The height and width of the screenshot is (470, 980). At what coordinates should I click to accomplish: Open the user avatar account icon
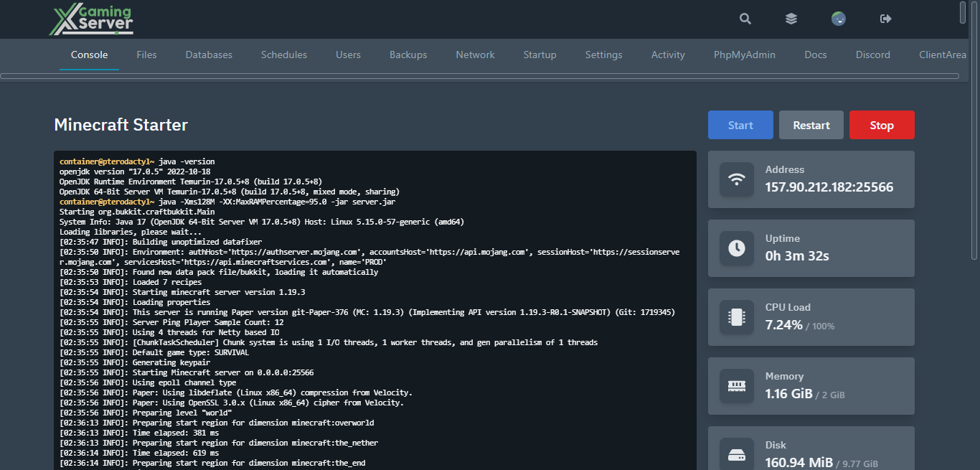(838, 19)
